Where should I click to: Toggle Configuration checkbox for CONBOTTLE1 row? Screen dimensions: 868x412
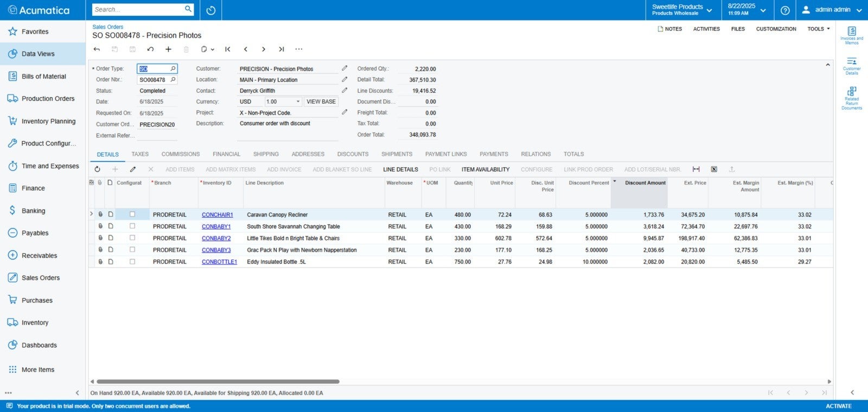[132, 262]
